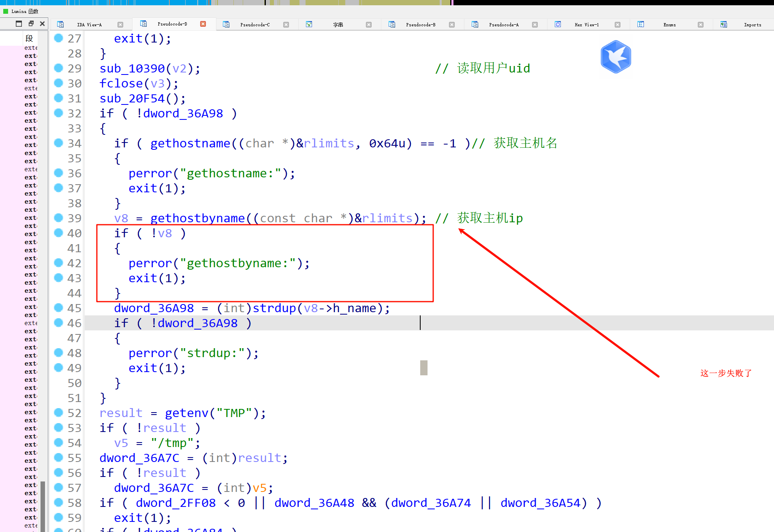Toggle breakpoint dot on line 45
774x532 pixels.
point(59,307)
